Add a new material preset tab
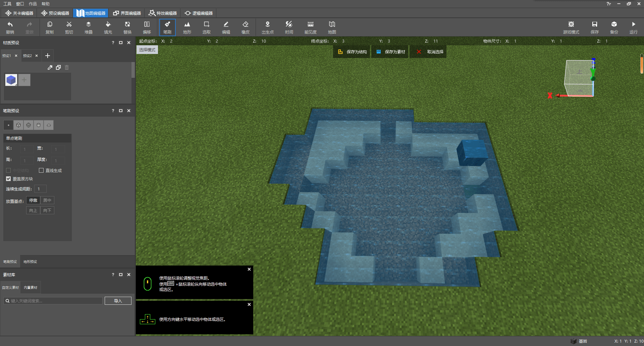 (48, 56)
